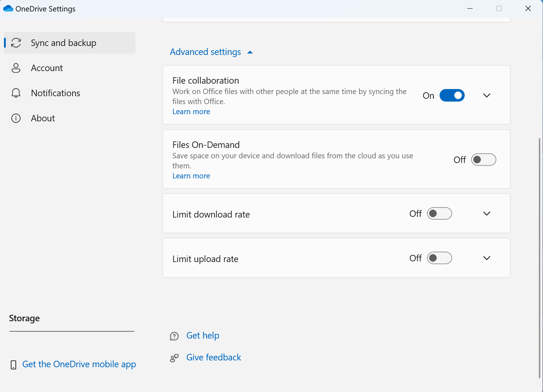The width and height of the screenshot is (543, 392).
Task: Click the About info icon
Action: point(16,118)
